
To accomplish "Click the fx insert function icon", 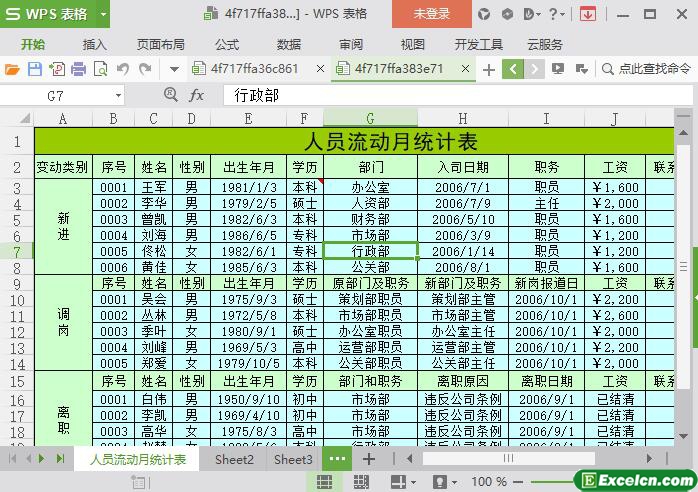I will point(197,95).
